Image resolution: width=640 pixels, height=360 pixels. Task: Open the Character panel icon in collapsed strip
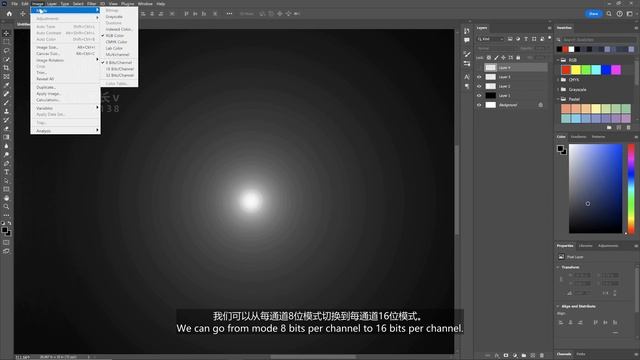coord(467,77)
